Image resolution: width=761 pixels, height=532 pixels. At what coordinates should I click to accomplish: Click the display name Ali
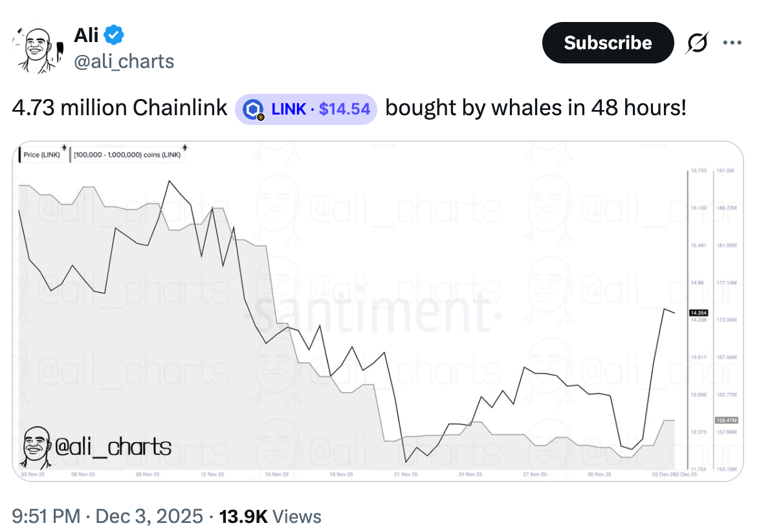(x=86, y=34)
